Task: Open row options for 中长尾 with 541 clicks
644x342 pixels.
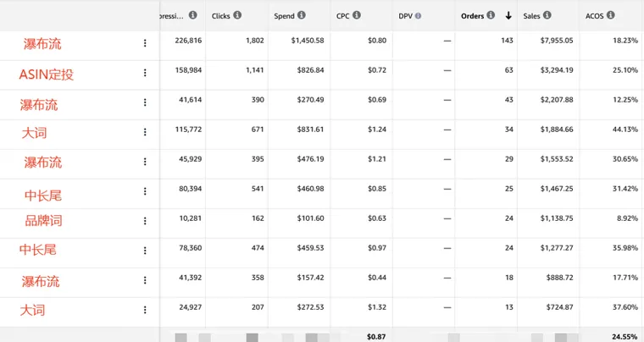Action: click(x=145, y=191)
